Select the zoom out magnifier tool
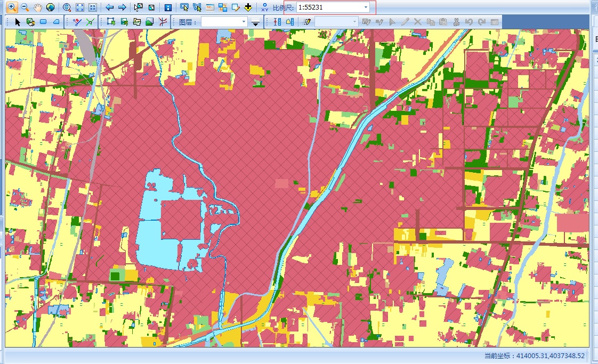The width and height of the screenshot is (598, 364). 25,7
